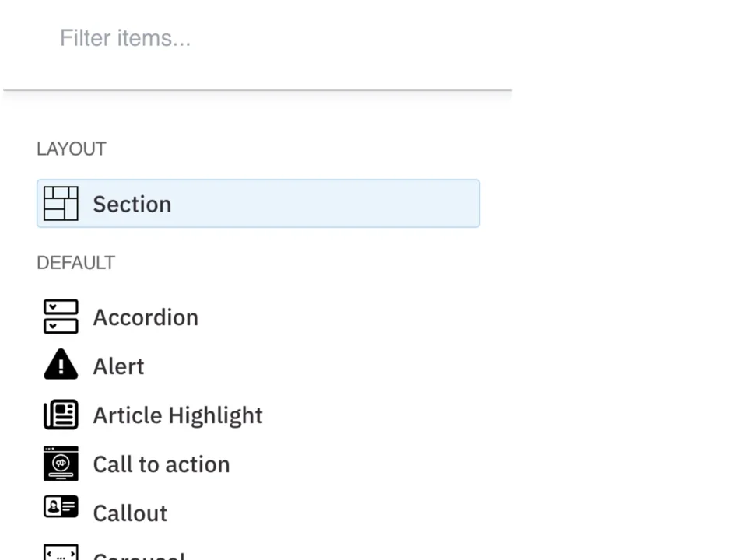Add an Alert component

(118, 366)
